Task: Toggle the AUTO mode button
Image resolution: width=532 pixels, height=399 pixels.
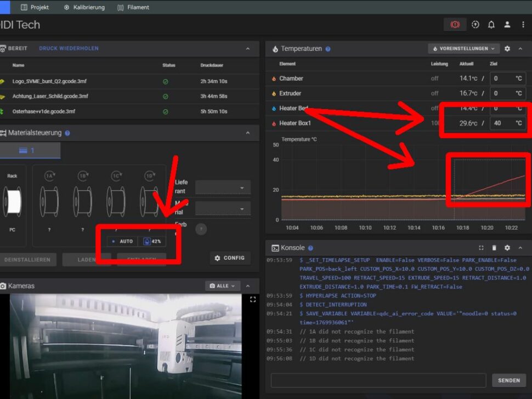Action: (x=122, y=241)
